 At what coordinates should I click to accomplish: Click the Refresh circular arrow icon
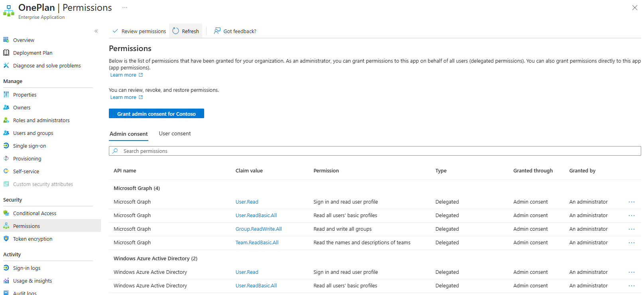pyautogui.click(x=176, y=31)
